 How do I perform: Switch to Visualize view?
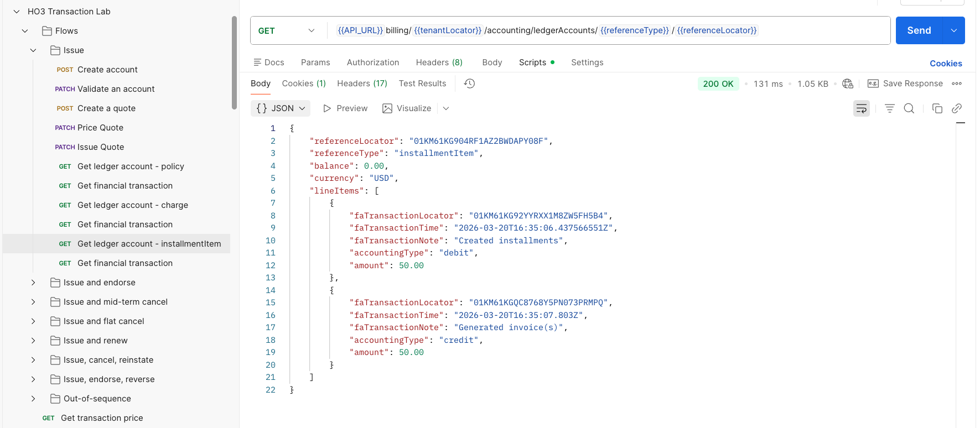pyautogui.click(x=407, y=108)
